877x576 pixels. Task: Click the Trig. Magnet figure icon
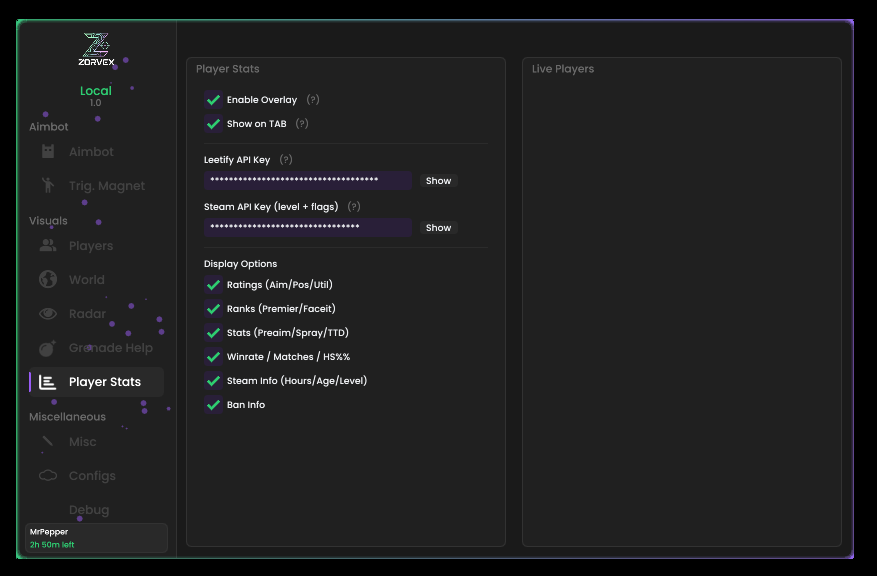[x=48, y=186]
